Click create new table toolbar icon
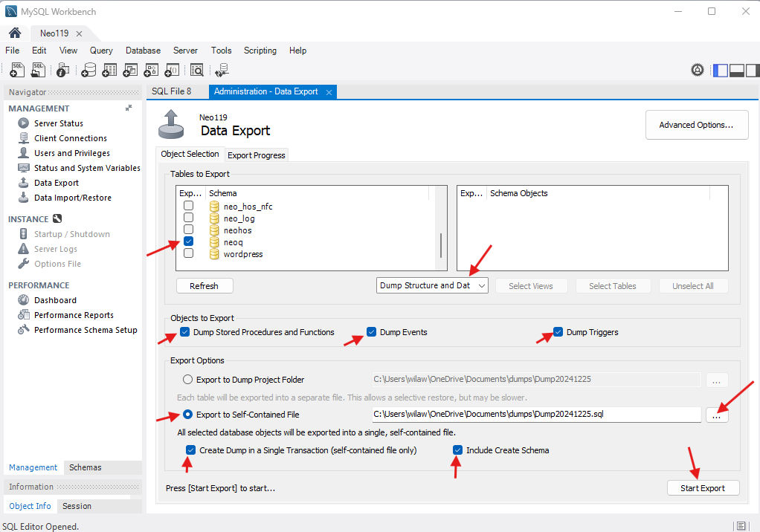760x532 pixels. pyautogui.click(x=109, y=70)
